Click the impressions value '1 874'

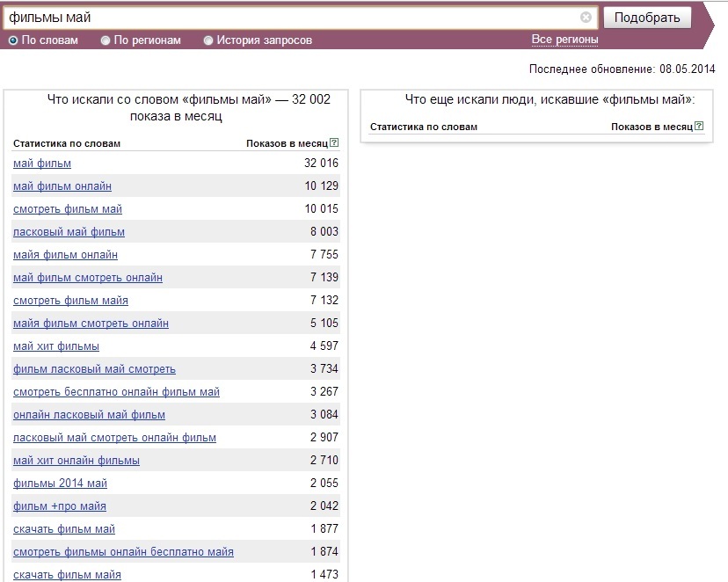click(324, 551)
